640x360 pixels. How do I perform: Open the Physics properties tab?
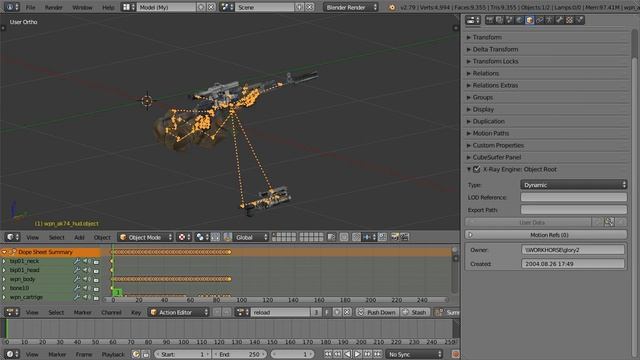coord(580,20)
